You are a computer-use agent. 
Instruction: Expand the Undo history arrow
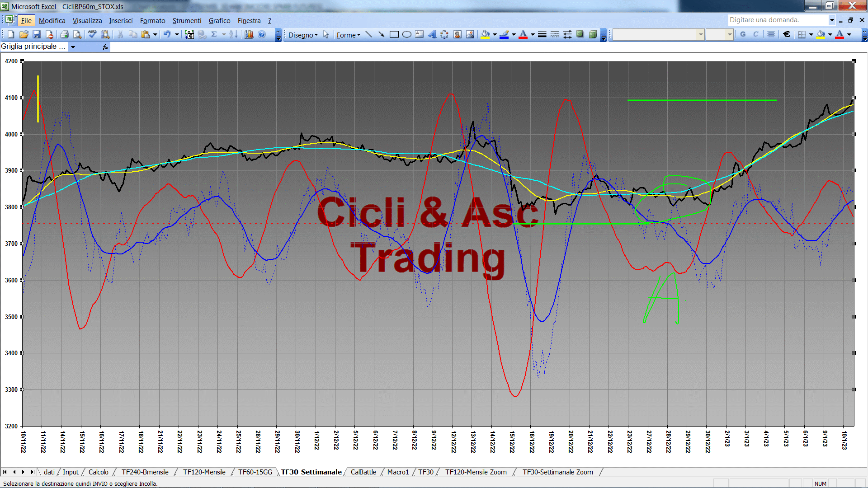177,34
